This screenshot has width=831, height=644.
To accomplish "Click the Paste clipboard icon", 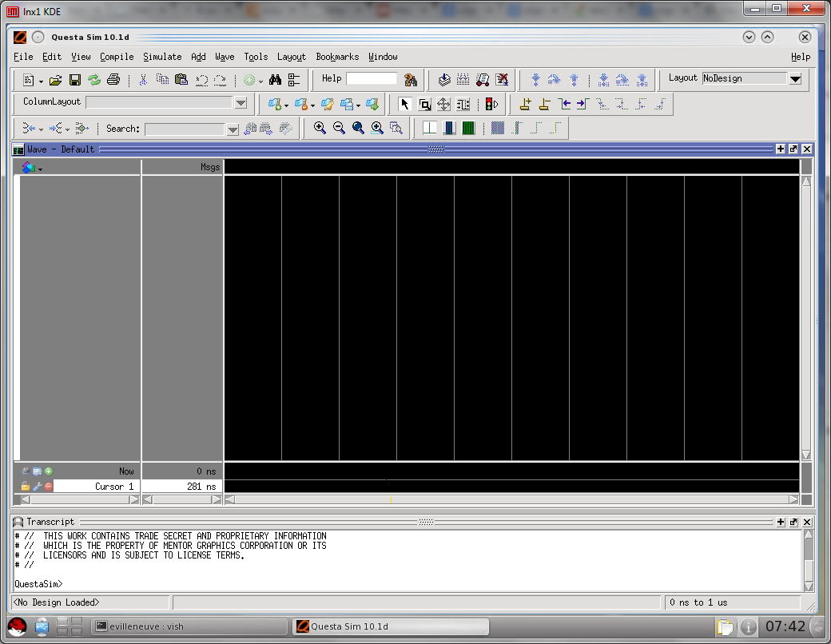I will click(x=181, y=80).
